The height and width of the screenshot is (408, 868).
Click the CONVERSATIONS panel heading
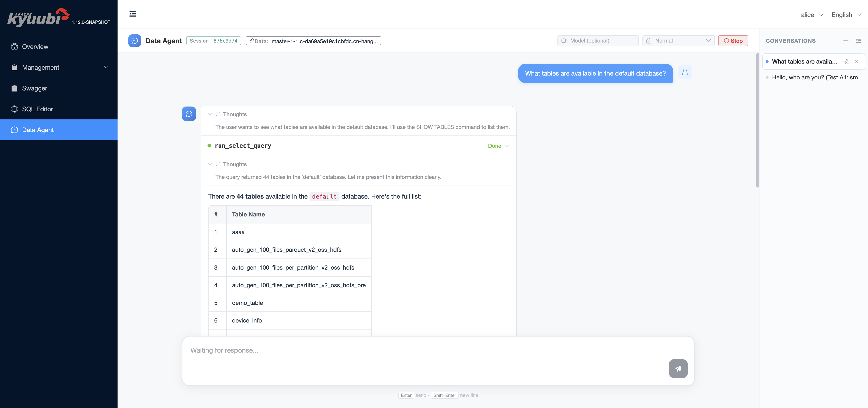(x=790, y=41)
